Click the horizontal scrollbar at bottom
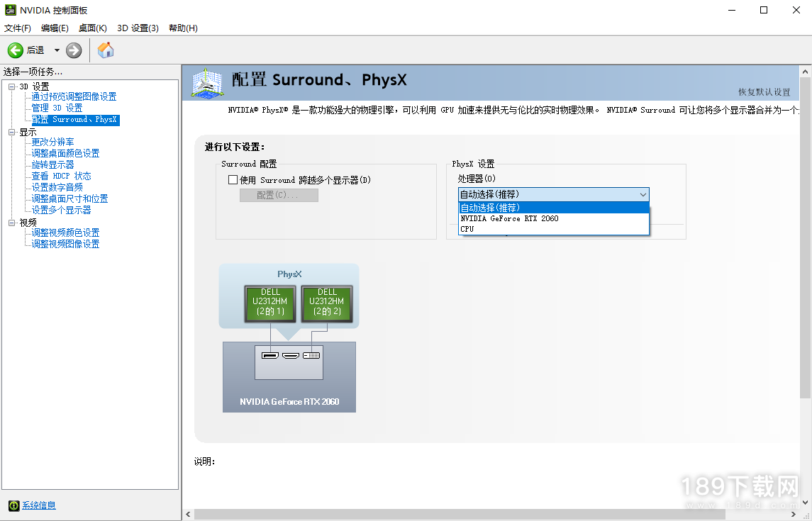This screenshot has width=812, height=521. point(489,514)
